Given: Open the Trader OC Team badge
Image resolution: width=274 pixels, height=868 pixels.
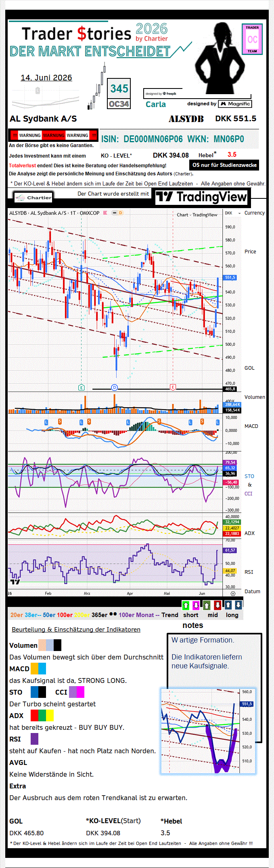Looking at the screenshot, I should click(x=252, y=39).
